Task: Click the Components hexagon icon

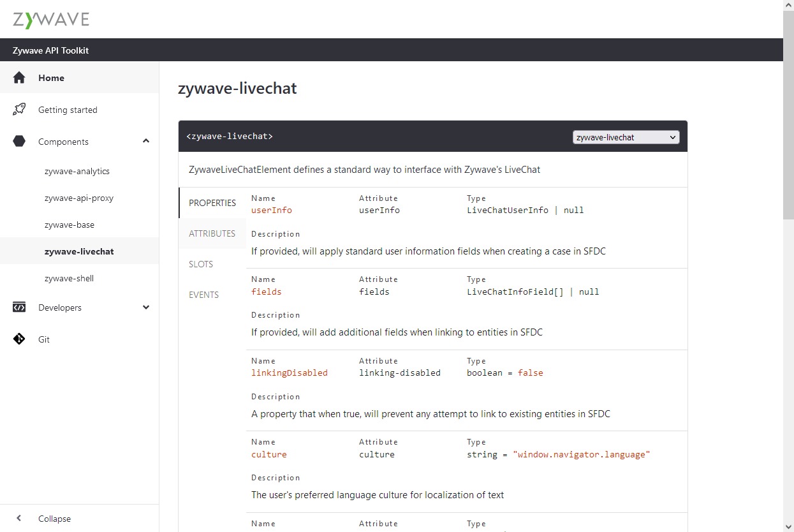Action: [19, 142]
